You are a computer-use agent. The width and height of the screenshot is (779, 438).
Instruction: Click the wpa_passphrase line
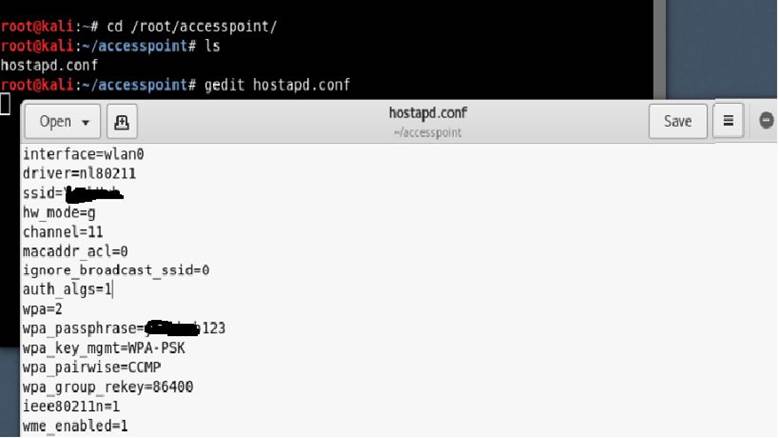point(124,329)
